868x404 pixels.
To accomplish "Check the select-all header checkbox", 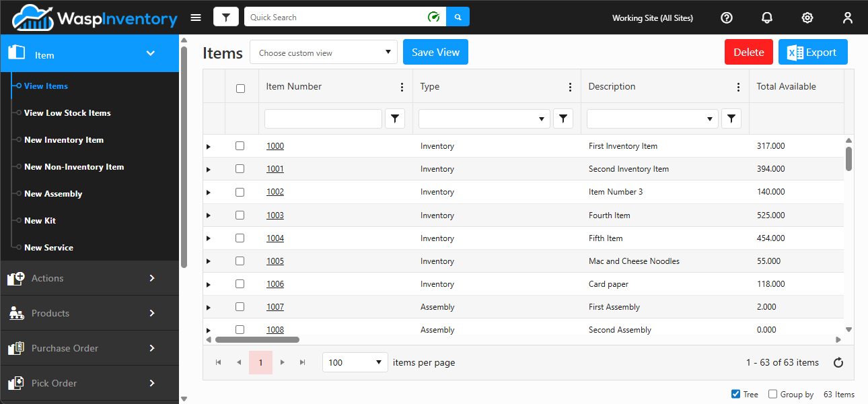I will [241, 88].
